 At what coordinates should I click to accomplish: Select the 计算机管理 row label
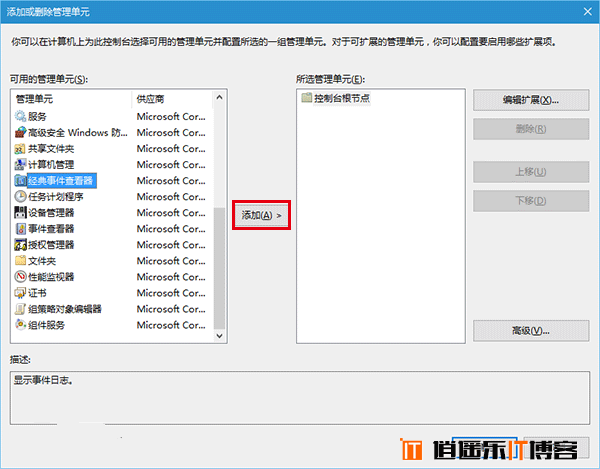tap(51, 164)
